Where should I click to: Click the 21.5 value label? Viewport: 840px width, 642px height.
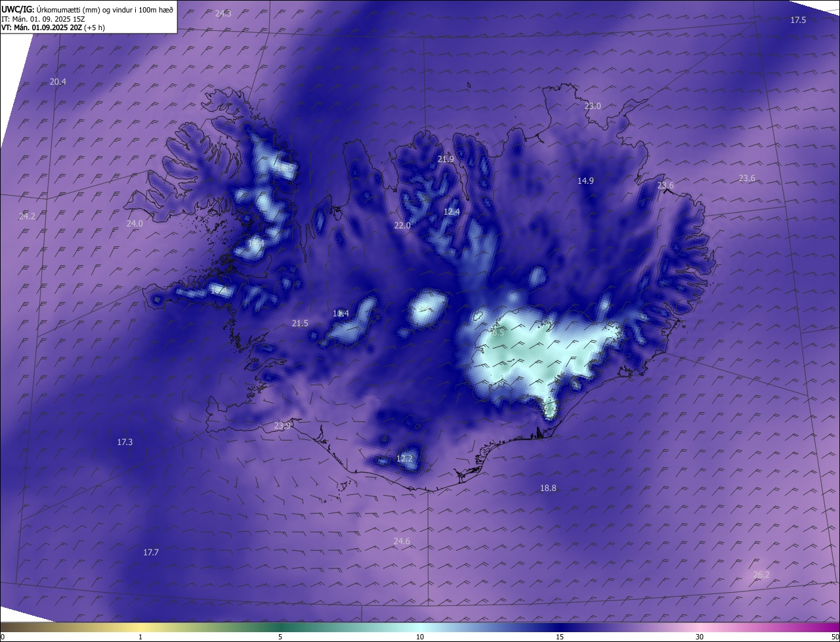tap(300, 323)
